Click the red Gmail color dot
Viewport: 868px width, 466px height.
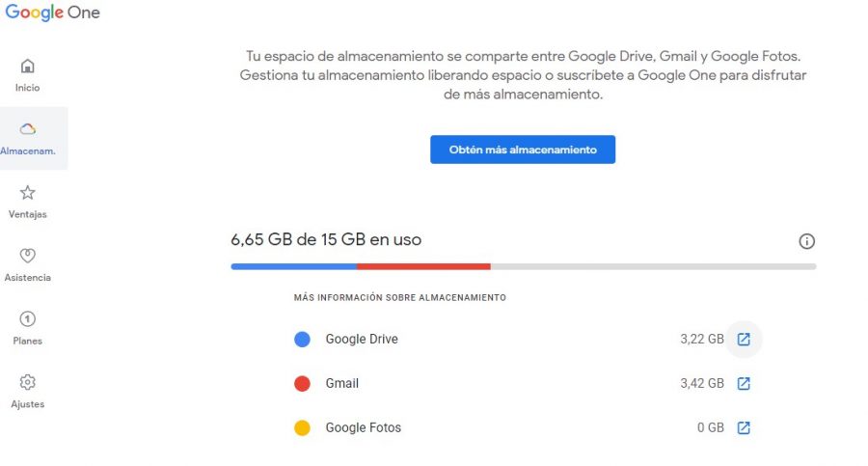pos(302,384)
